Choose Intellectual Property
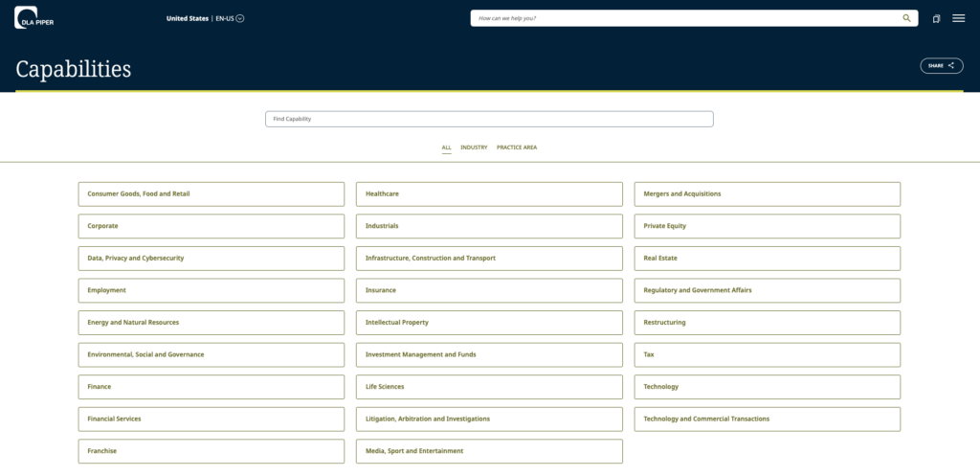 click(489, 323)
